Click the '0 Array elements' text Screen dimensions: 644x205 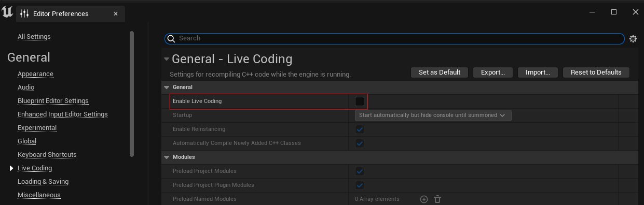click(x=377, y=199)
